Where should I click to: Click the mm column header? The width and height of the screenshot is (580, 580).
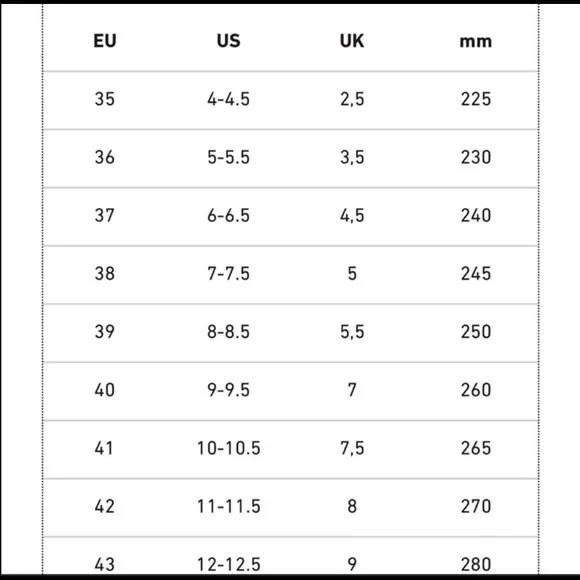click(x=476, y=41)
